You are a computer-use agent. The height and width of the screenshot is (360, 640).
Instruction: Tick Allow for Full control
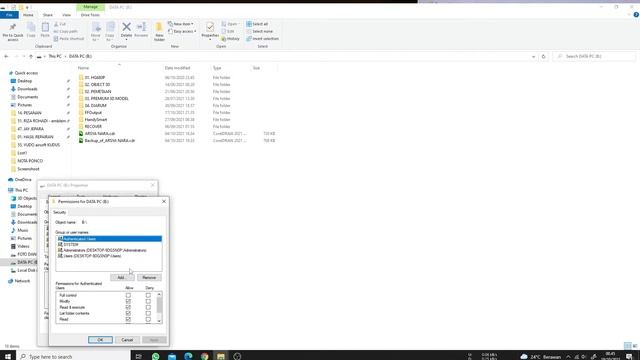click(x=128, y=295)
